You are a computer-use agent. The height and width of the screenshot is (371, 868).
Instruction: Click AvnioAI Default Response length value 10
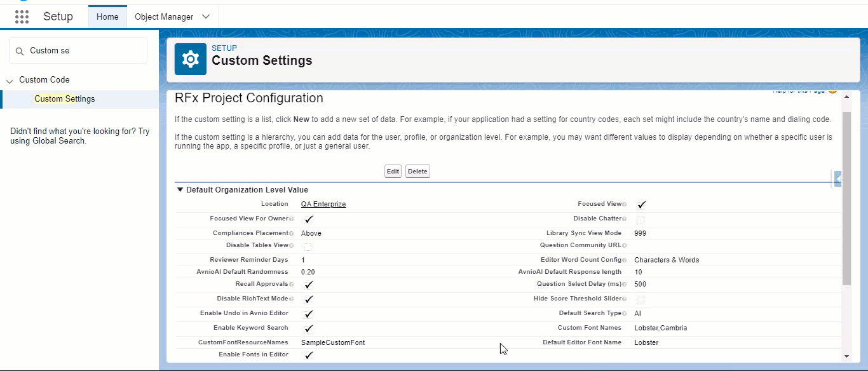tap(638, 273)
